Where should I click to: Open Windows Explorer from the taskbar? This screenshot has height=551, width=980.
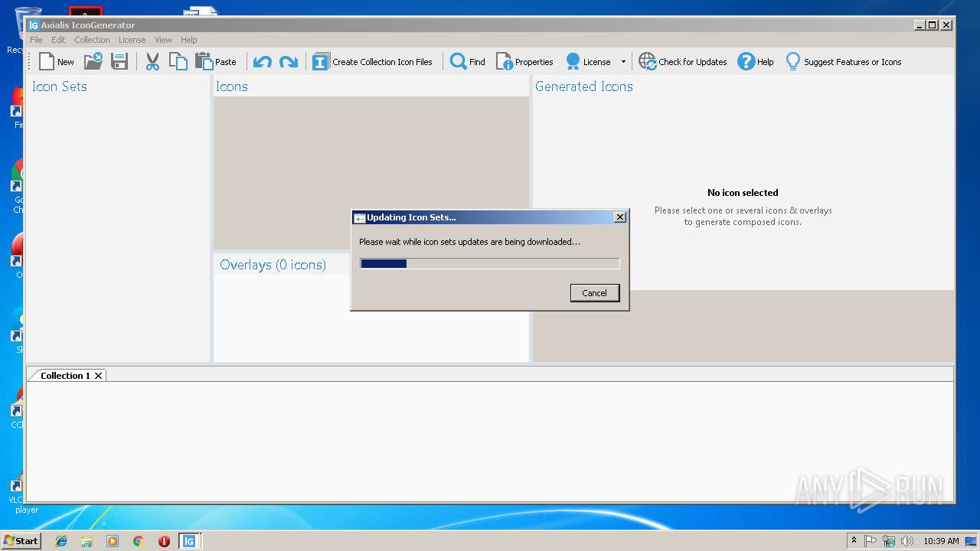click(87, 541)
